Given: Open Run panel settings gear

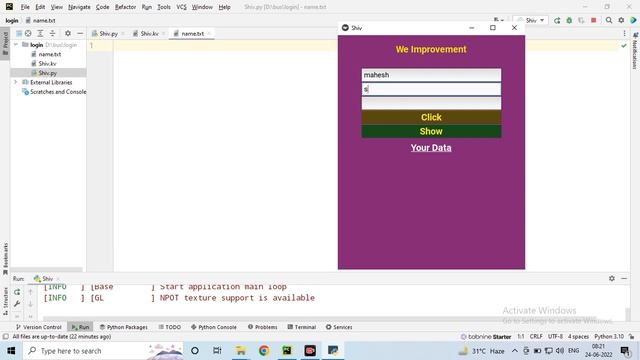Looking at the screenshot, I should point(611,278).
